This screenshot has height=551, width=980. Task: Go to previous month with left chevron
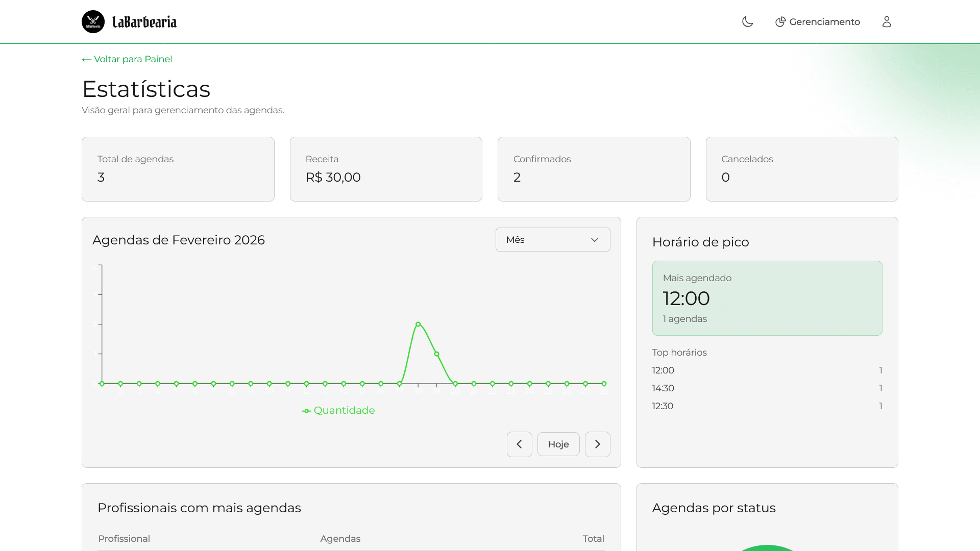point(520,444)
